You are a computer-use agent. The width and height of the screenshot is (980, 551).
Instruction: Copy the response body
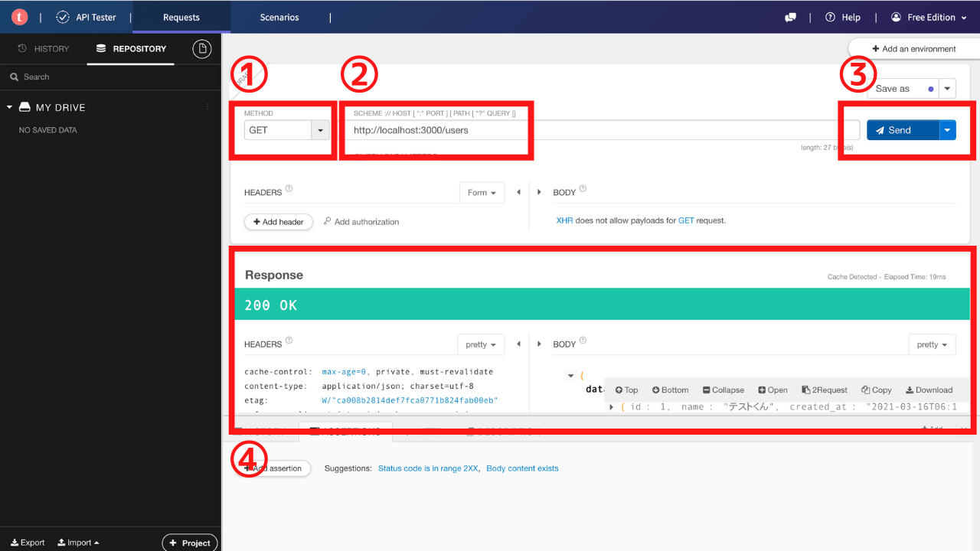tap(876, 390)
